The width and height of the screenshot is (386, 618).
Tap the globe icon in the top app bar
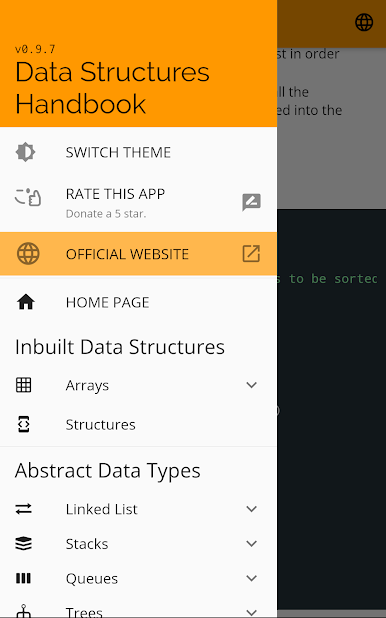[364, 22]
